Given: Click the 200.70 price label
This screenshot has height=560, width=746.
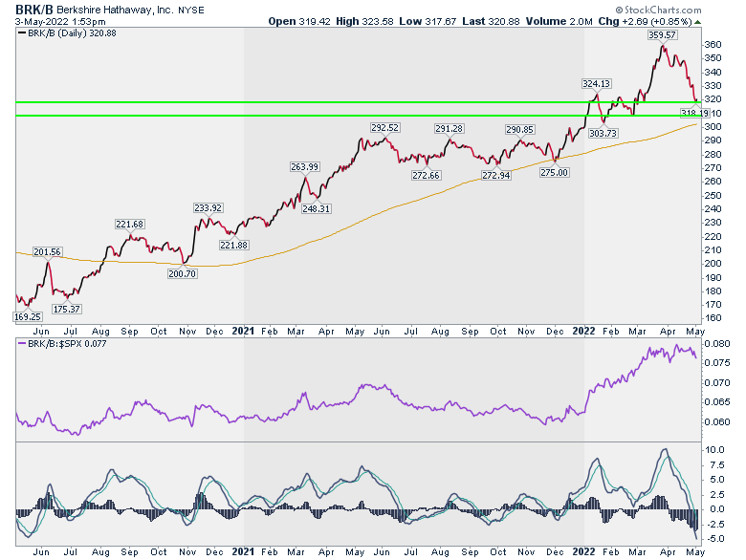Looking at the screenshot, I should tap(183, 274).
